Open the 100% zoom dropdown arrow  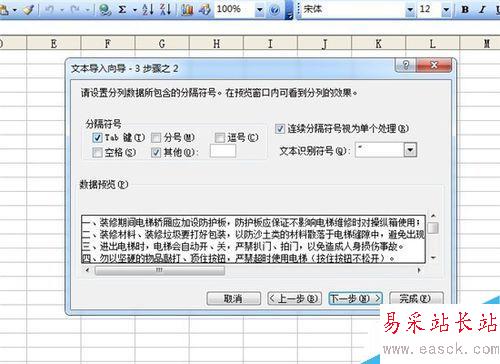click(x=260, y=10)
